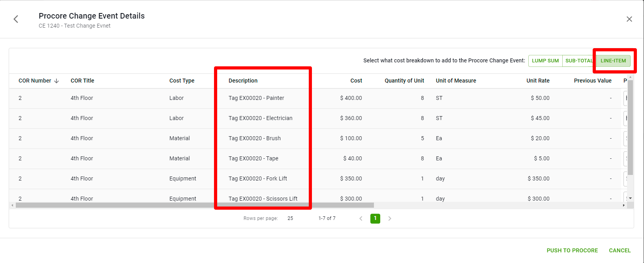
Task: Sort by COR Number arrow icon
Action: pos(56,81)
